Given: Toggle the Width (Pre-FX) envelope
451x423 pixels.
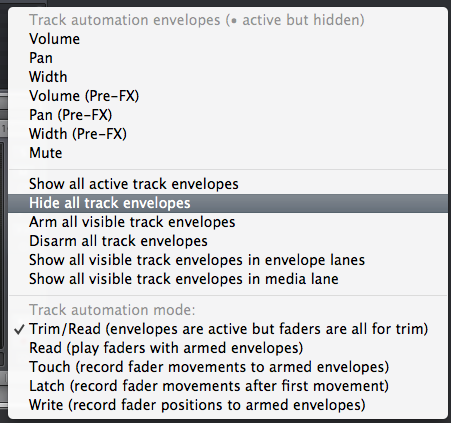Looking at the screenshot, I should (x=228, y=134).
